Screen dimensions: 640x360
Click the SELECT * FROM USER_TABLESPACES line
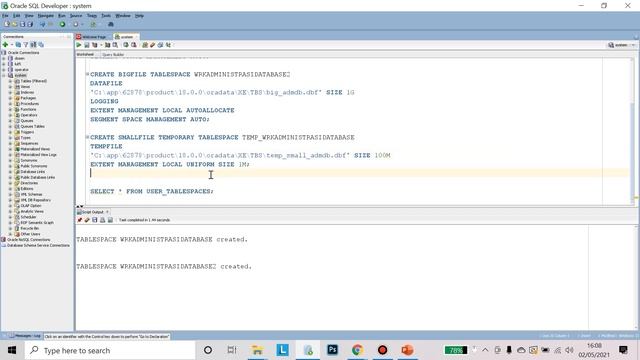(x=152, y=191)
